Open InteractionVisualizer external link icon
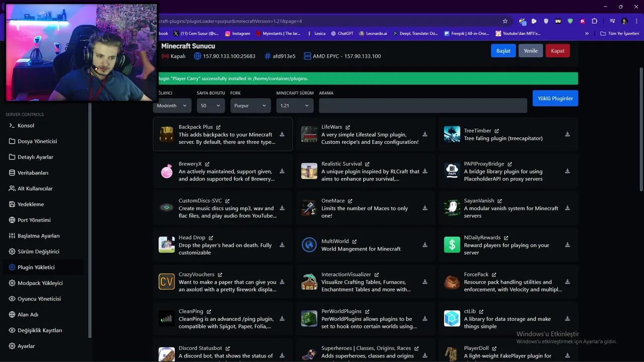This screenshot has height=362, width=644. click(x=376, y=275)
